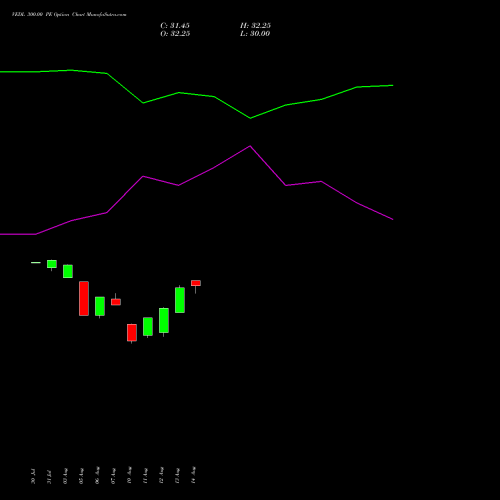
Task: Click the green candle above 03 Aug
Action: pyautogui.click(x=68, y=271)
